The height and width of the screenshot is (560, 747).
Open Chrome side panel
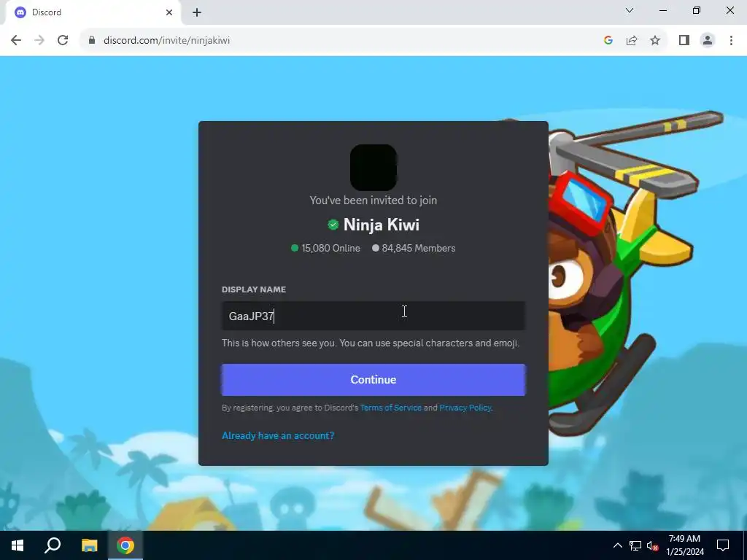(684, 41)
